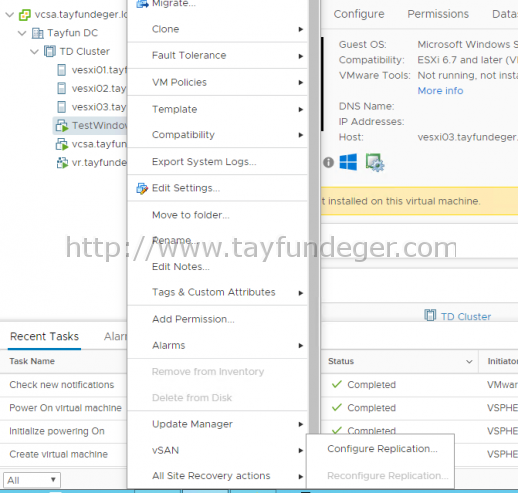Expand the Clone submenu arrow
Viewport: 518px width, 493px height.
301,29
